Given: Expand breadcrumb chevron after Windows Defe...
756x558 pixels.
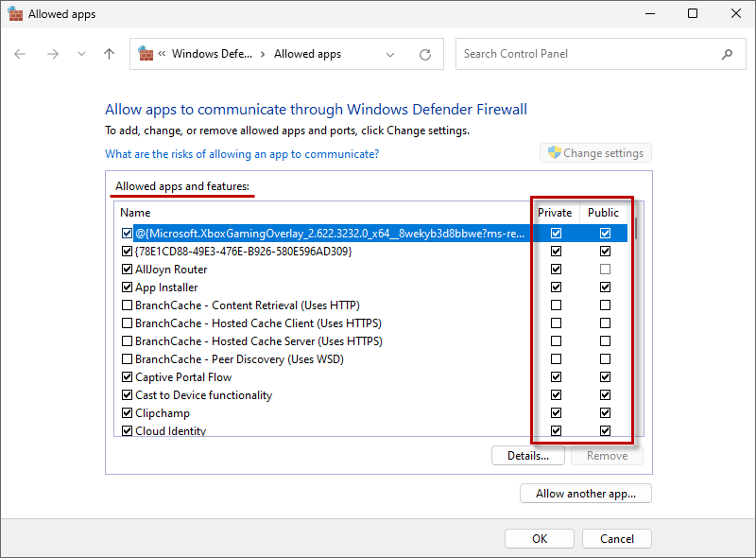Looking at the screenshot, I should (263, 54).
